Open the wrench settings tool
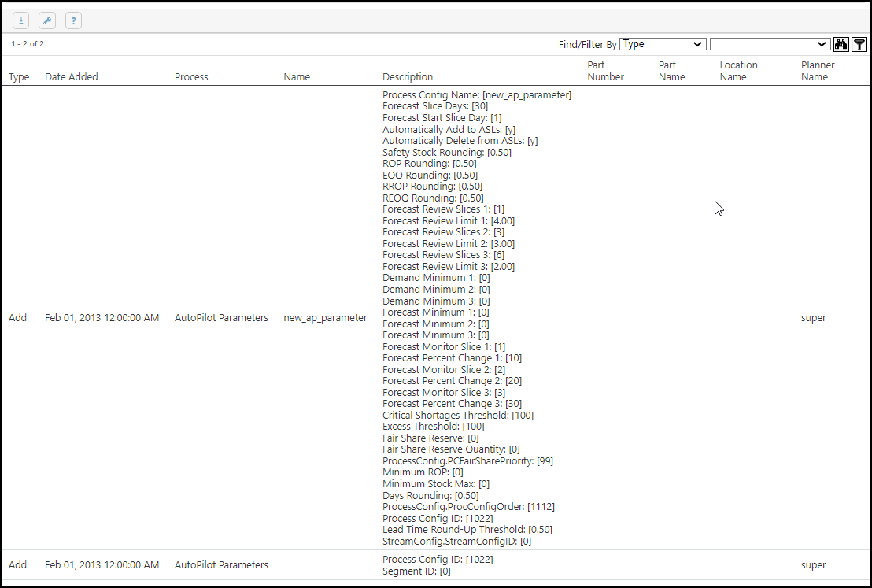The width and height of the screenshot is (872, 588). pyautogui.click(x=47, y=20)
